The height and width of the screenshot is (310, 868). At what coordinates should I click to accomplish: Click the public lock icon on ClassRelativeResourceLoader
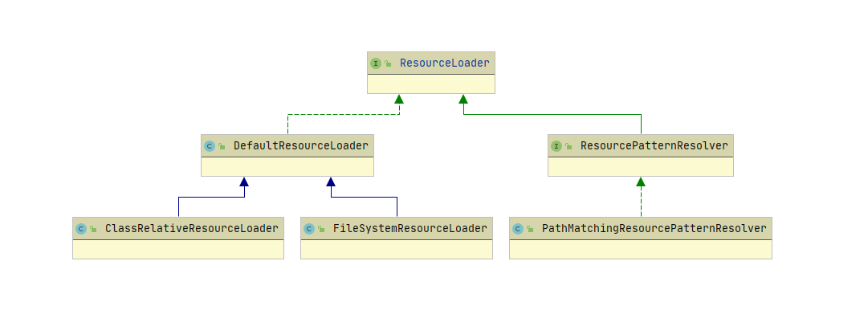(93, 229)
